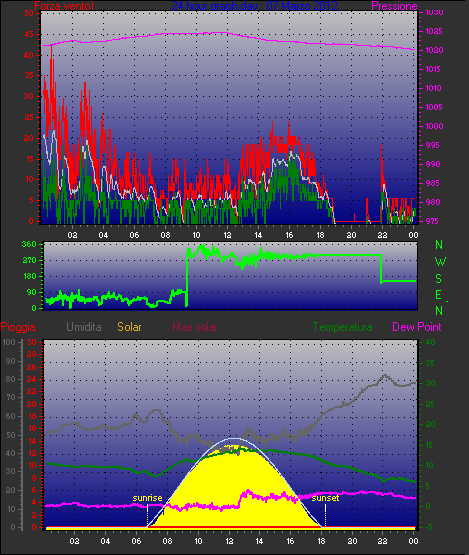Click the grey "60" humidity axis value
Viewport: 469px width, 555px height.
(x=11, y=416)
